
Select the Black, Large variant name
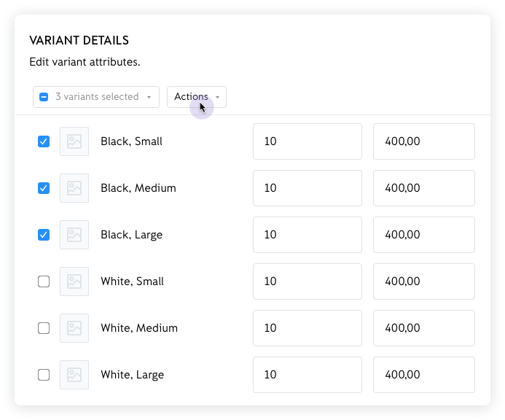coord(132,235)
